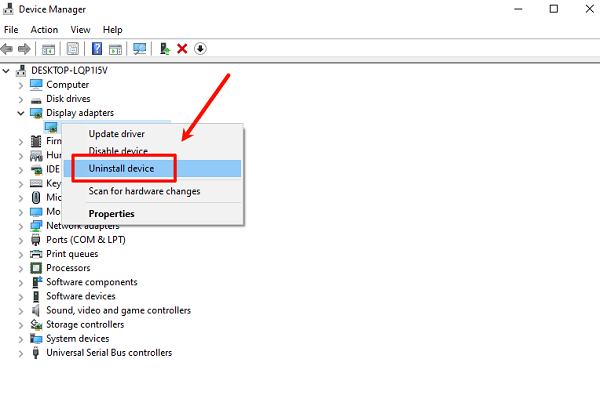Screen dimensions: 600x413
Task: Click the Show/Hide action pane toolbar icon
Action: pos(115,49)
